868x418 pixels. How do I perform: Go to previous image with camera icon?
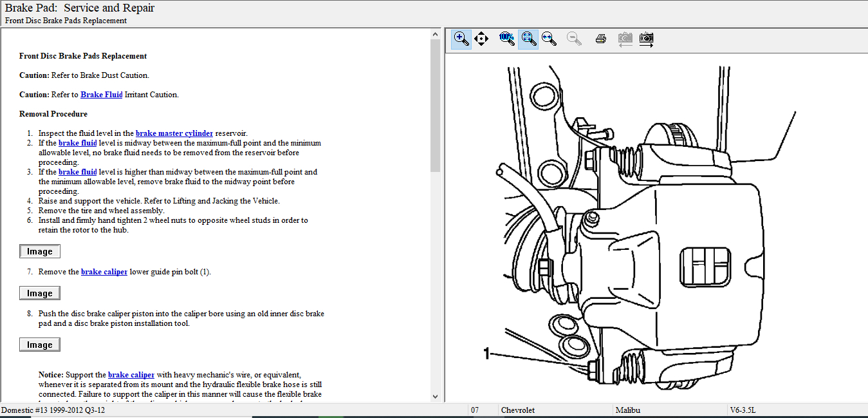click(x=625, y=39)
